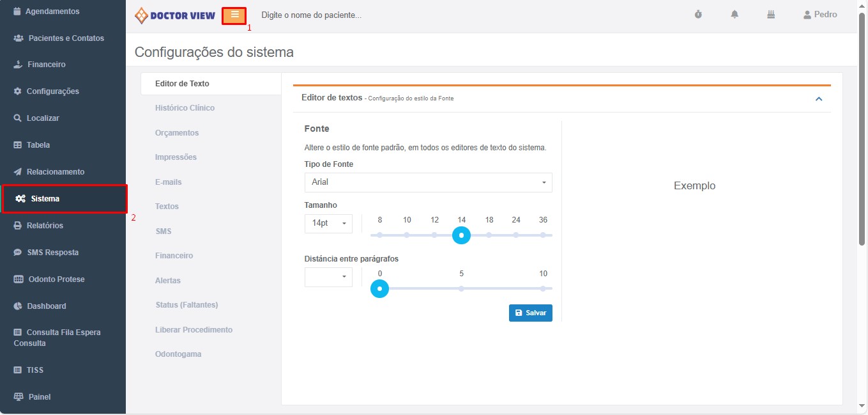Open the 14pt font size dropdown
This screenshot has height=415, width=868.
point(328,223)
